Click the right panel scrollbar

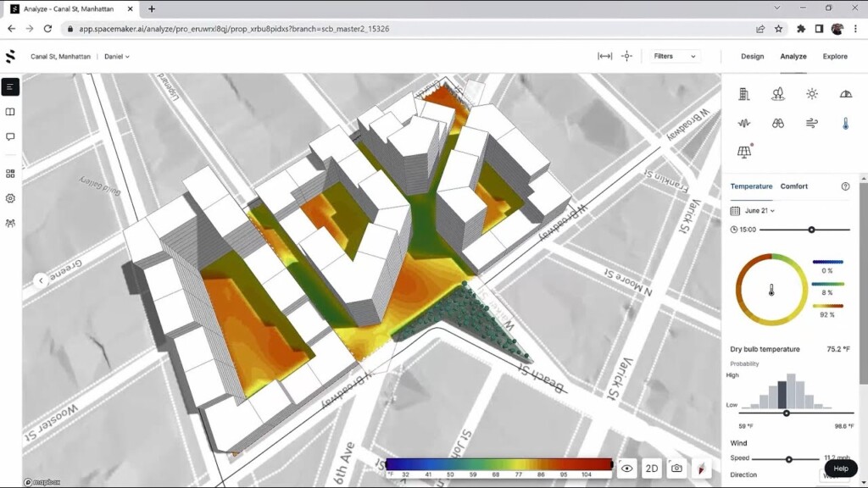tap(864, 282)
